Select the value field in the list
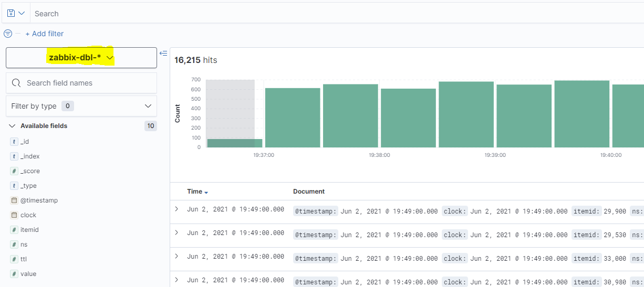 (28, 274)
